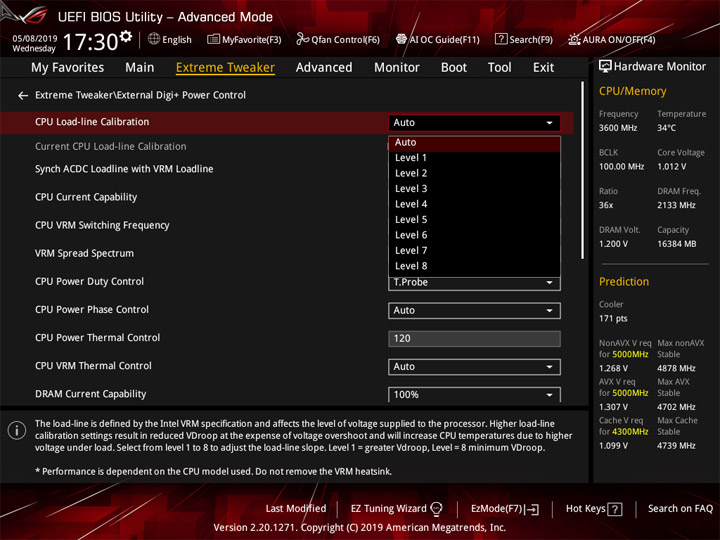
Task: Click the 5000MHz NonAVX prediction value
Action: [x=630, y=354]
